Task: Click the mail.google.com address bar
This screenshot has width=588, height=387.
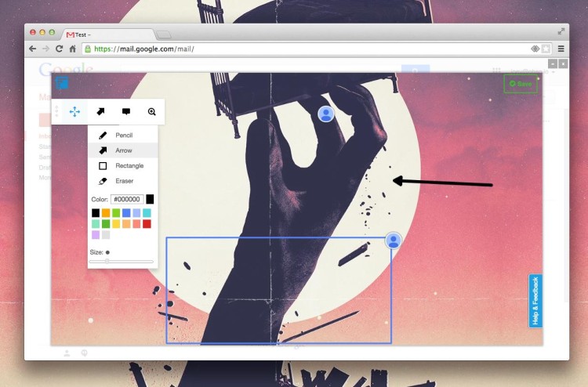Action: click(317, 49)
